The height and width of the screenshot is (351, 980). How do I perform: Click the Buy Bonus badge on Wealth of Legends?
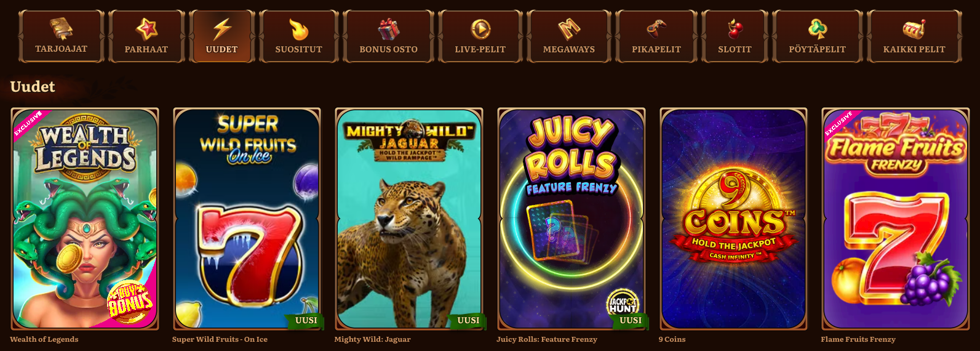129,301
